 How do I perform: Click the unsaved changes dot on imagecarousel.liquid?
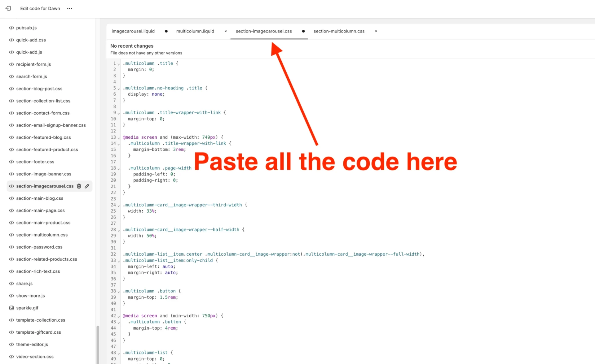click(166, 31)
